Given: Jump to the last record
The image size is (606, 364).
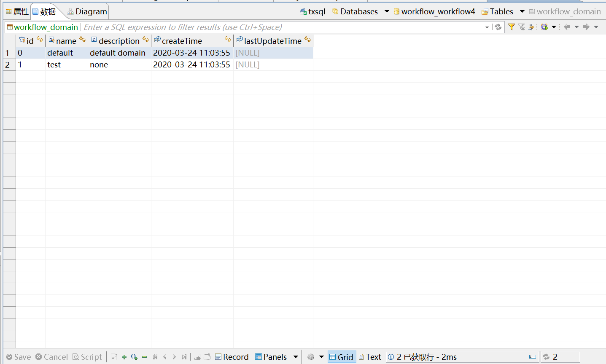Looking at the screenshot, I should click(x=184, y=357).
